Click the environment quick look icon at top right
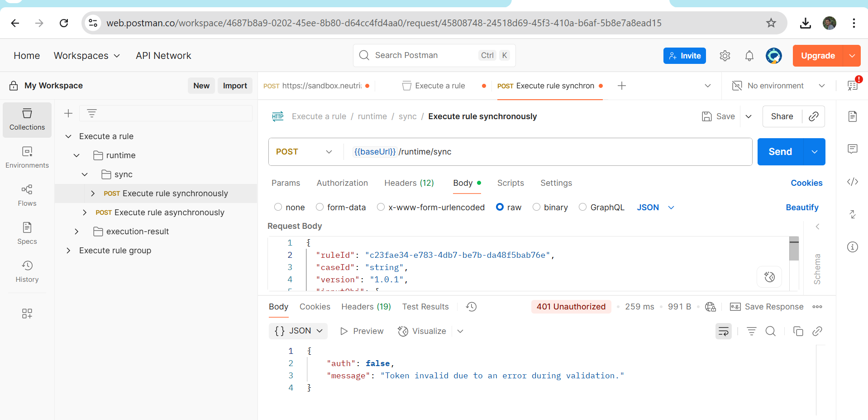 pos(853,85)
